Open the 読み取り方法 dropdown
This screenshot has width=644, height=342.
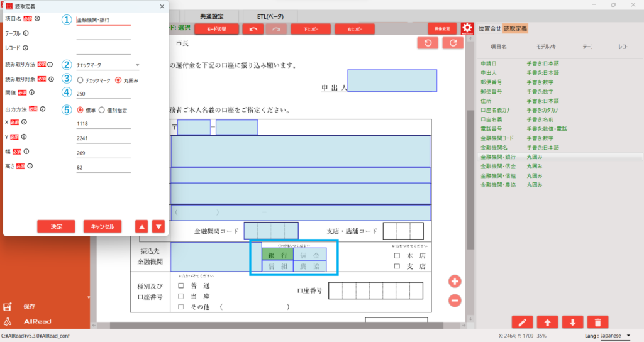pos(108,65)
